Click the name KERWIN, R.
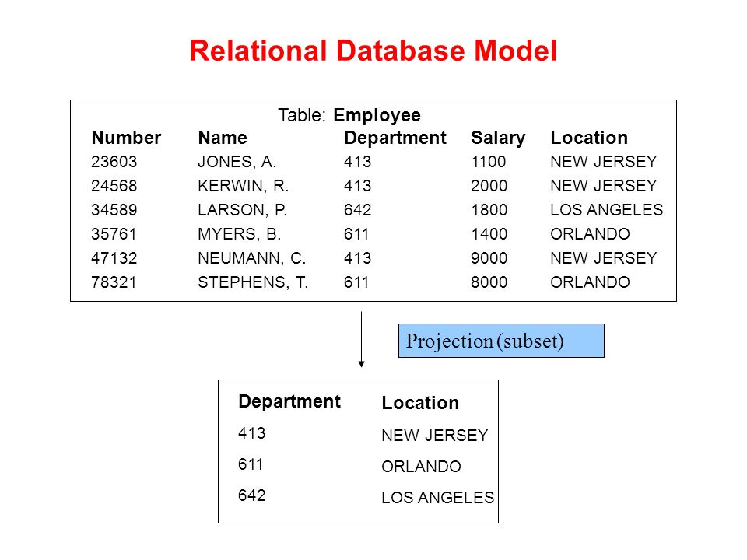The width and height of the screenshot is (747, 560). [x=244, y=186]
